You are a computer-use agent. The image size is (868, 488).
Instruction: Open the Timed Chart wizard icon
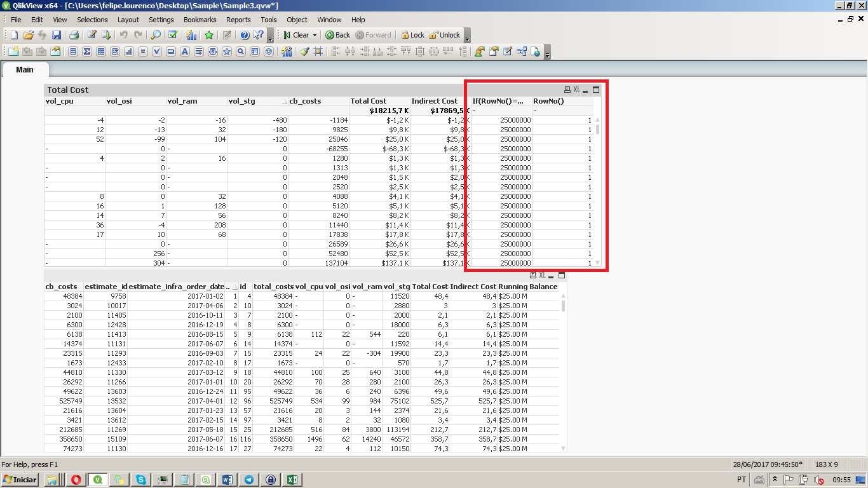pos(286,51)
